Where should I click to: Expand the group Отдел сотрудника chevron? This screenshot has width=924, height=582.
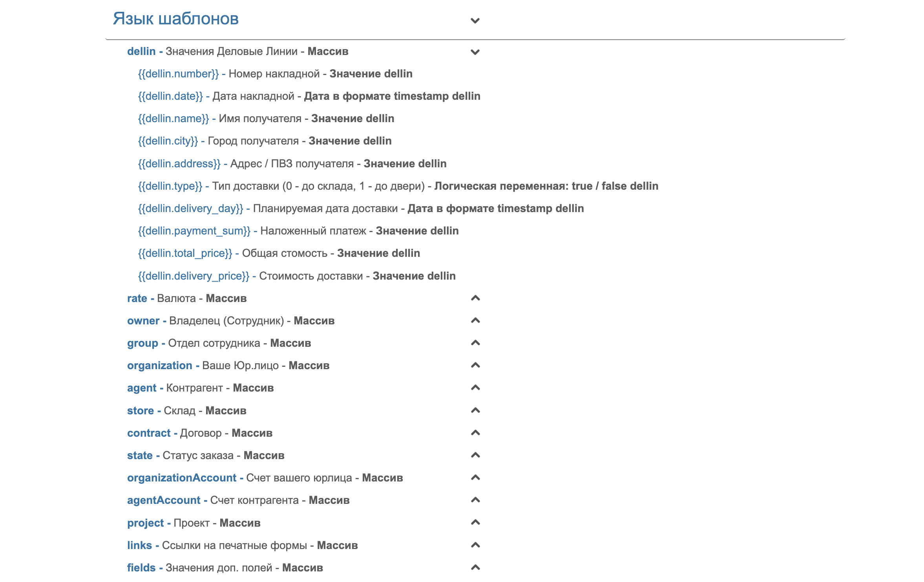(x=475, y=343)
